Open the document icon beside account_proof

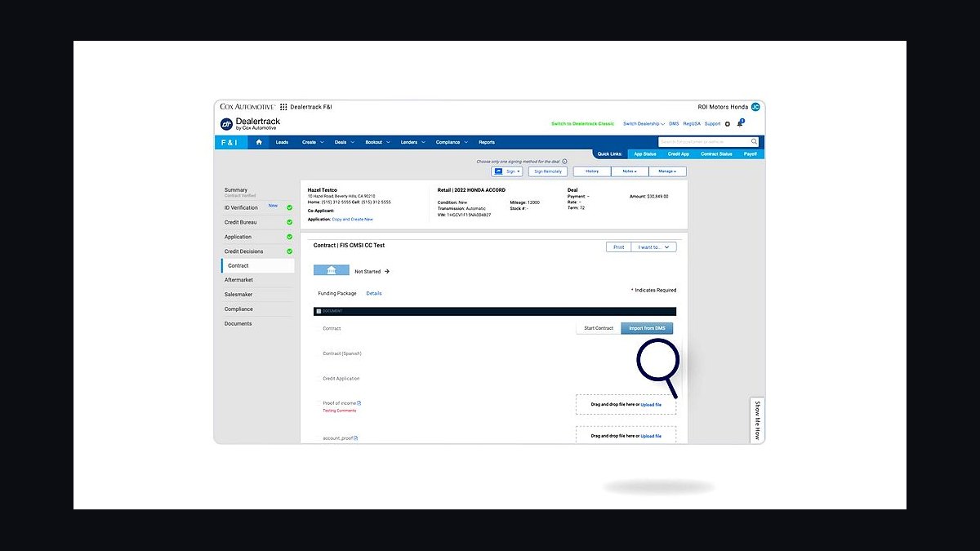(355, 438)
